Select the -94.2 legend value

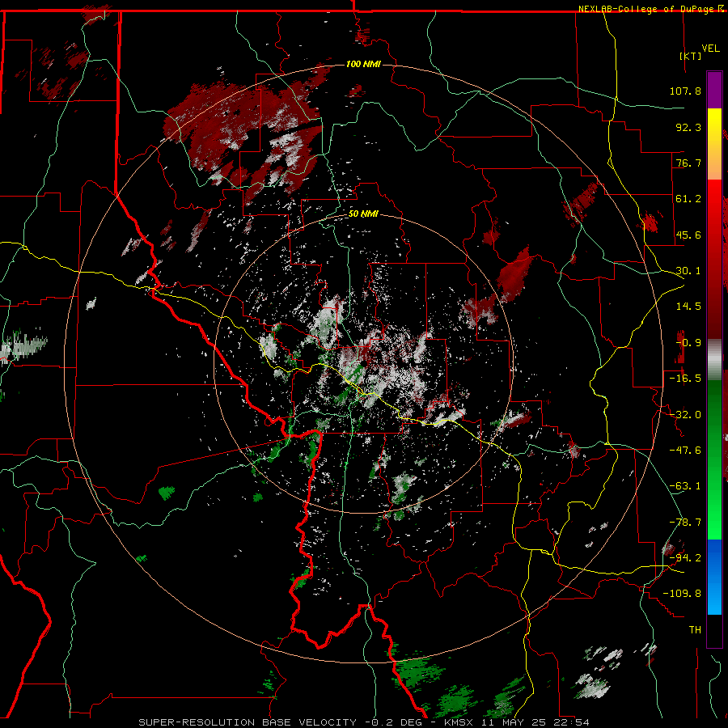click(685, 557)
